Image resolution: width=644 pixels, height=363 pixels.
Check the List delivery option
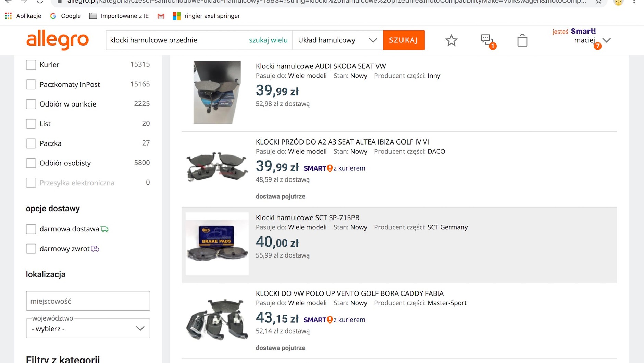pos(31,124)
